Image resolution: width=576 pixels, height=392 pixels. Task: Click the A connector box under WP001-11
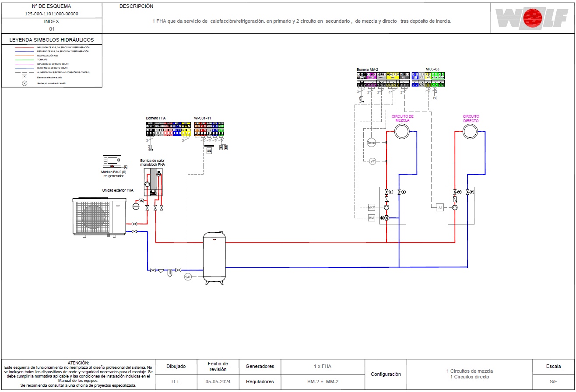[221, 147]
